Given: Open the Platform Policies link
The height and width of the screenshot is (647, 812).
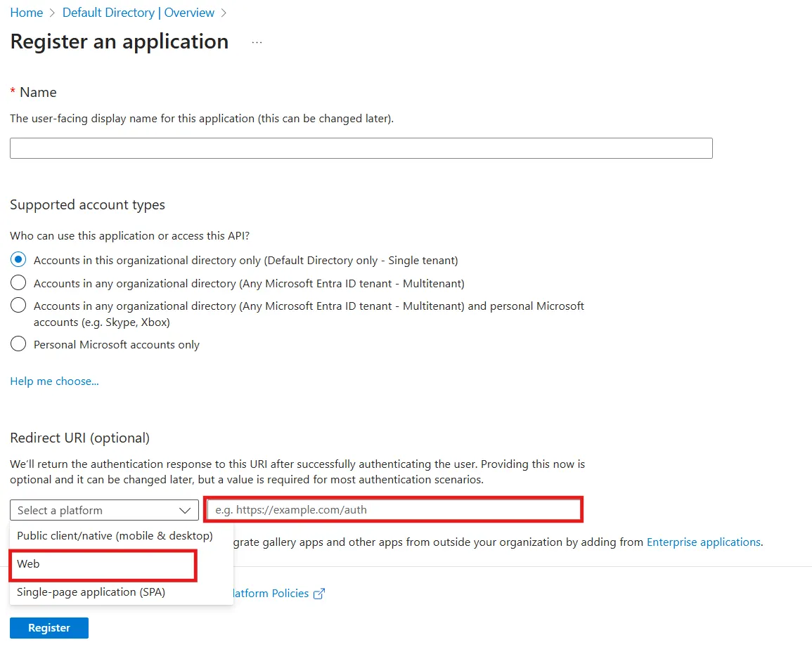Looking at the screenshot, I should click(278, 593).
